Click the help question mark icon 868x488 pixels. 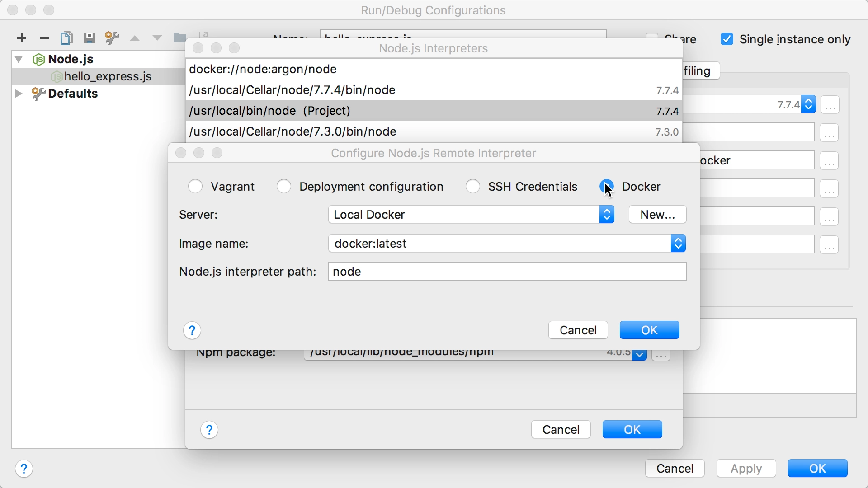click(192, 330)
